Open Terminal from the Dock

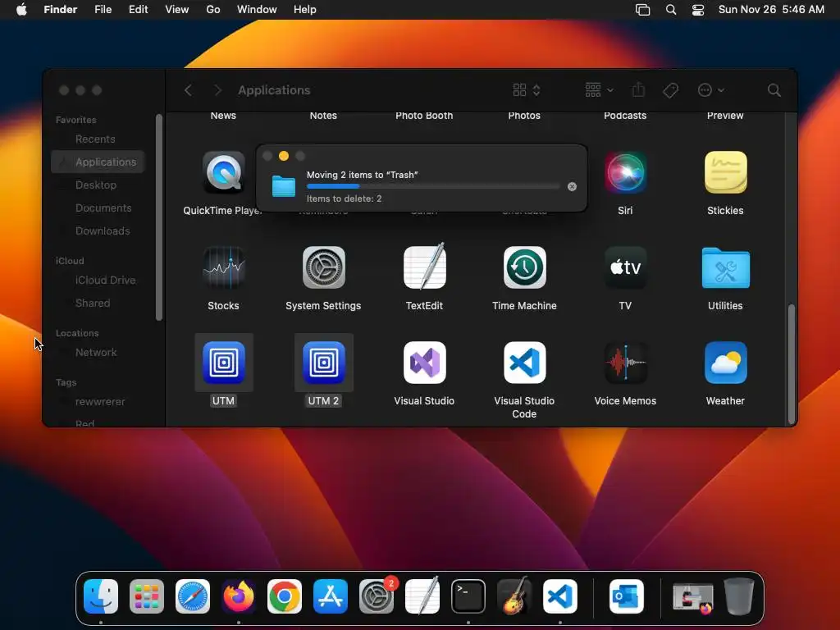[x=468, y=596]
